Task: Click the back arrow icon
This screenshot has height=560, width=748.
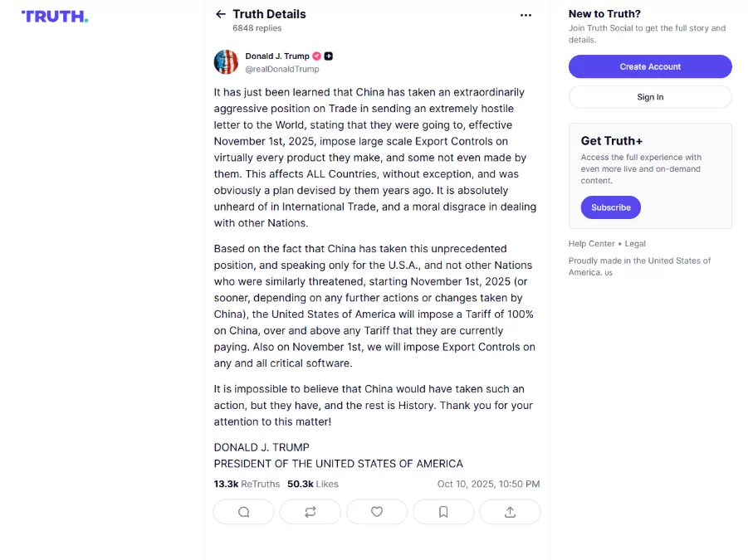Action: click(220, 14)
